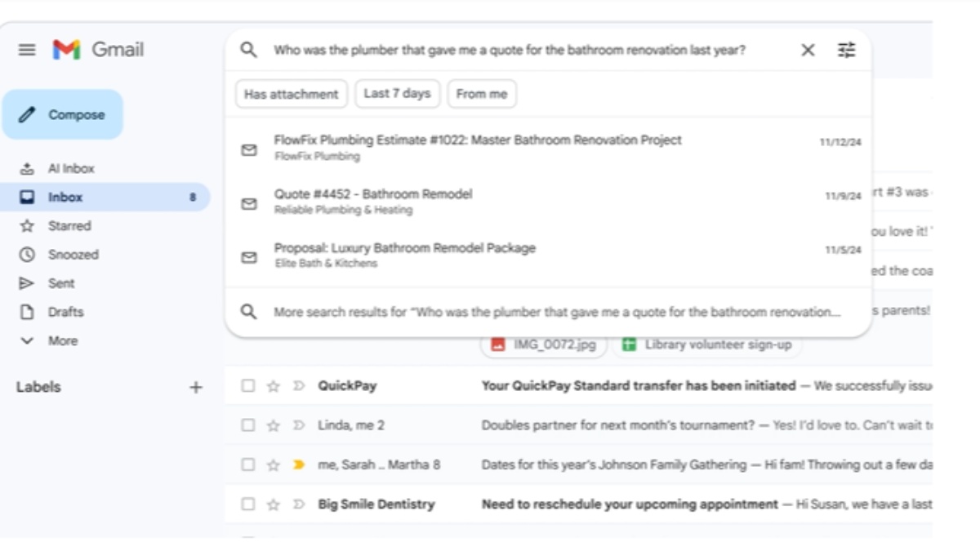
Task: Show more search results for query
Action: pos(555,312)
